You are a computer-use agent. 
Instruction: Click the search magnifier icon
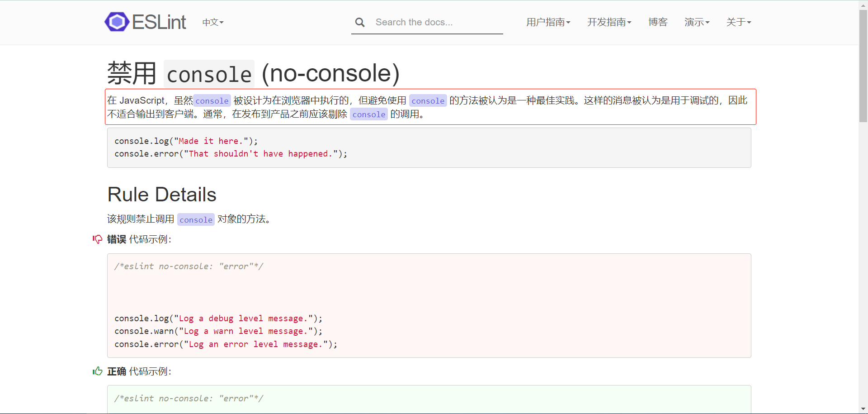click(360, 22)
